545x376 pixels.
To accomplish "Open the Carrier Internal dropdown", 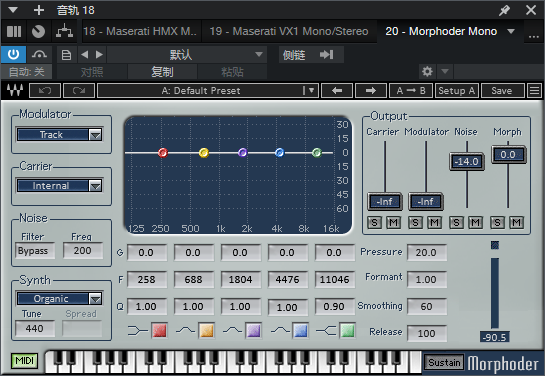I will [x=59, y=186].
